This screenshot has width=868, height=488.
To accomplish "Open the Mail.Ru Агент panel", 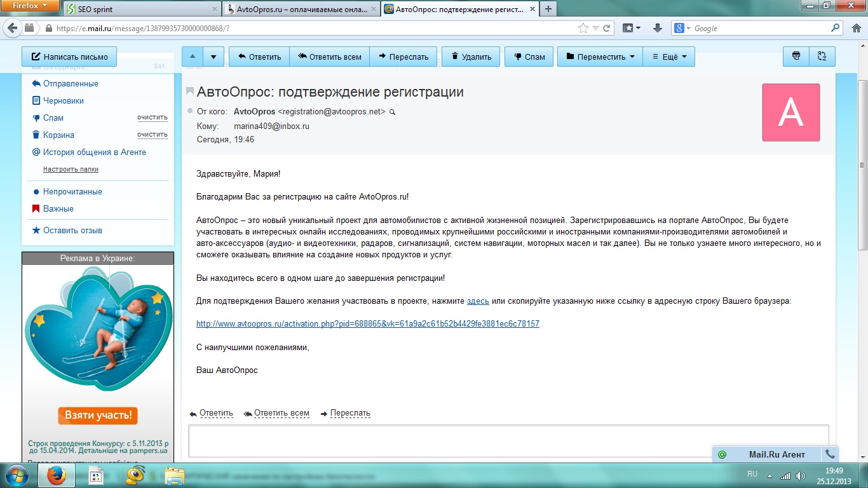I will point(767,454).
